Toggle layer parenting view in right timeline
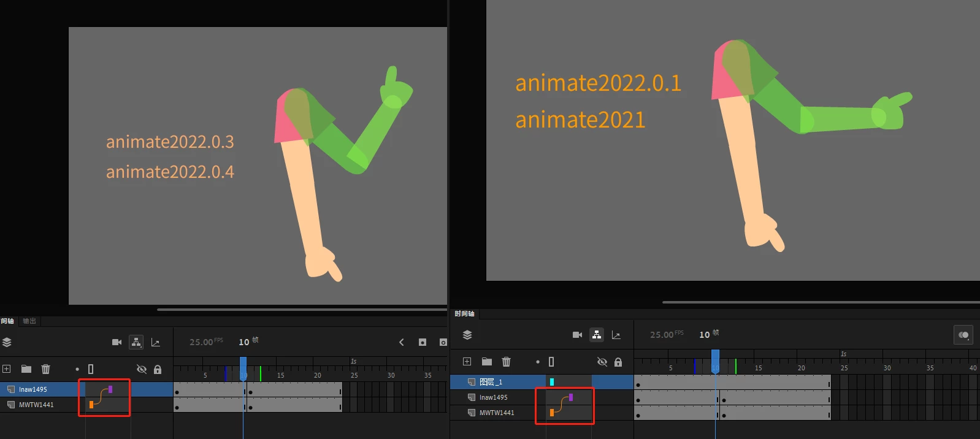Viewport: 980px width, 439px height. click(x=597, y=335)
